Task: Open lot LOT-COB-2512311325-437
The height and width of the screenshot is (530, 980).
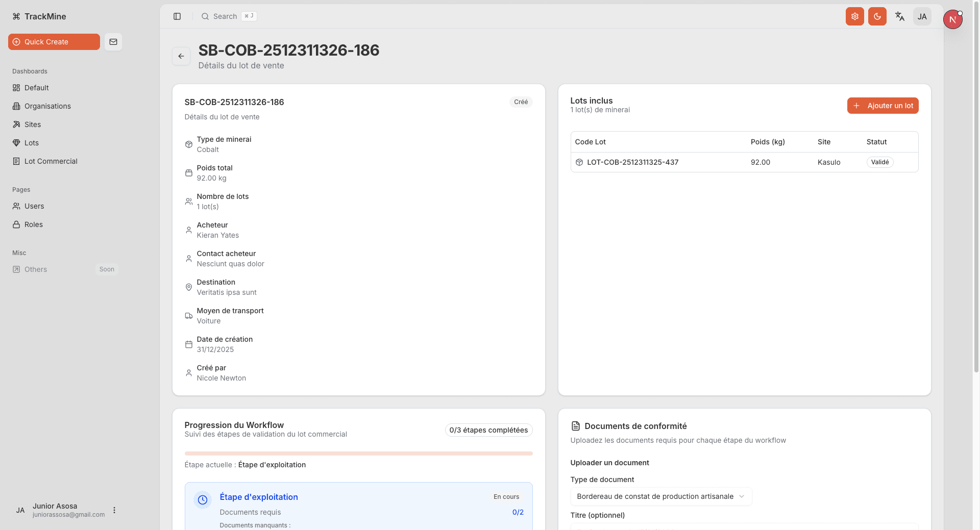Action: pyautogui.click(x=633, y=162)
